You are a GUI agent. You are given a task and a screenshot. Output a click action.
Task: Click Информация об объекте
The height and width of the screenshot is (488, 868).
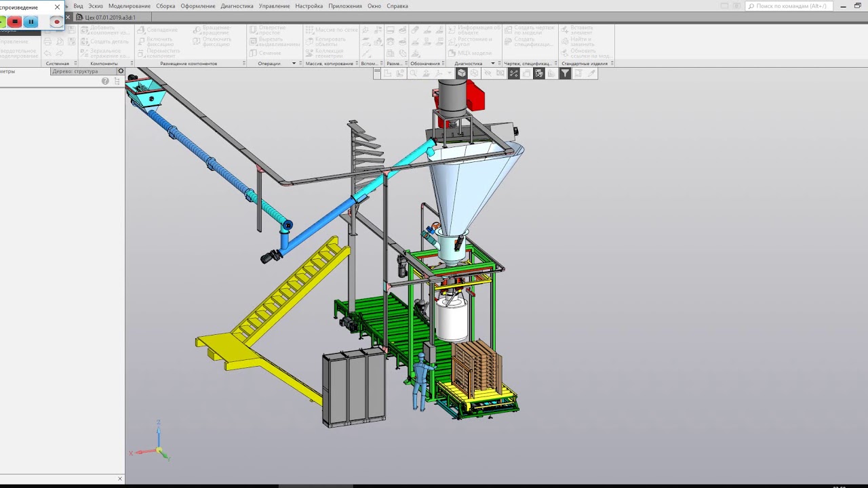[475, 30]
